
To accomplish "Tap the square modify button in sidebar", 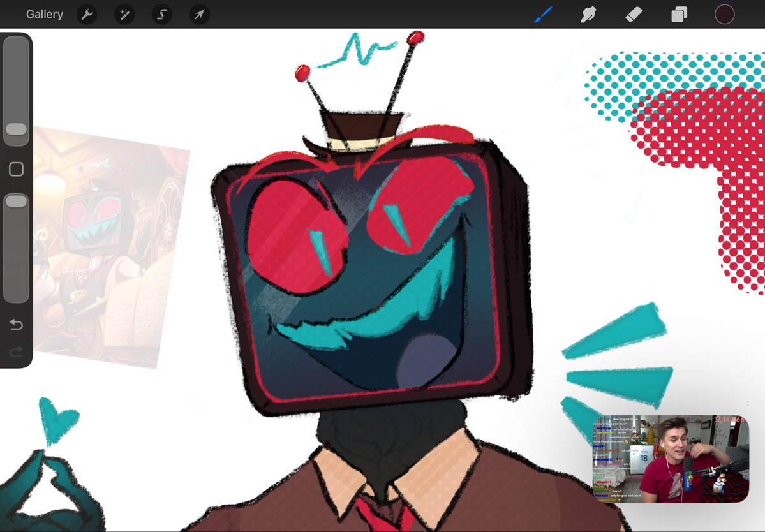I will (x=16, y=169).
